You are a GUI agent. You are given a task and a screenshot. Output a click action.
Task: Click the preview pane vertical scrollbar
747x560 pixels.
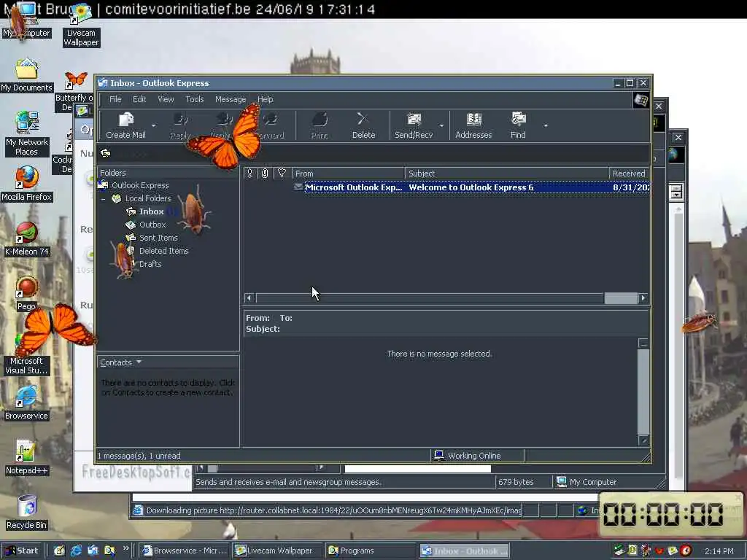point(643,392)
